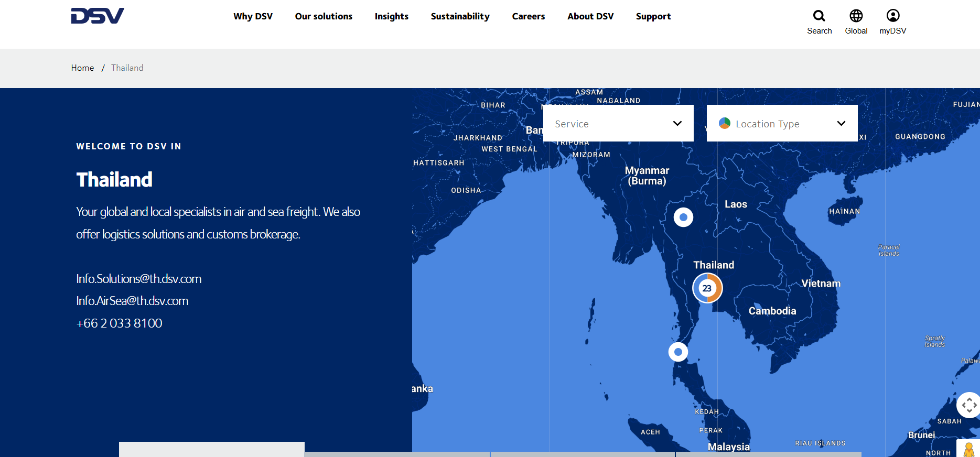This screenshot has height=457, width=980.
Task: Click the phone number +66 2 033 8100
Action: point(120,323)
